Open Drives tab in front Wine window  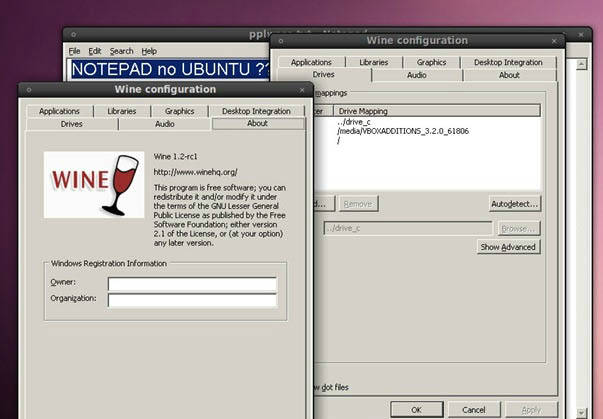tap(72, 124)
